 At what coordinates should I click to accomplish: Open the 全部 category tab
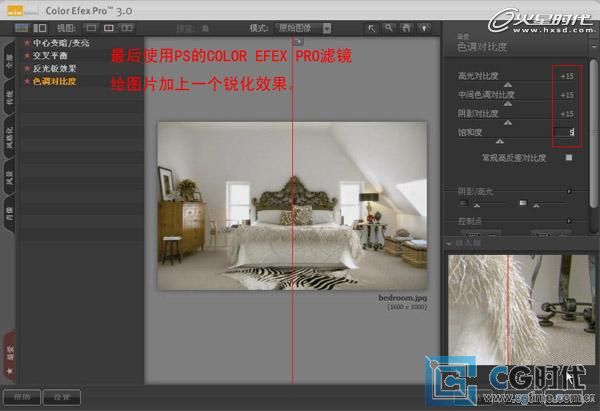[x=10, y=59]
